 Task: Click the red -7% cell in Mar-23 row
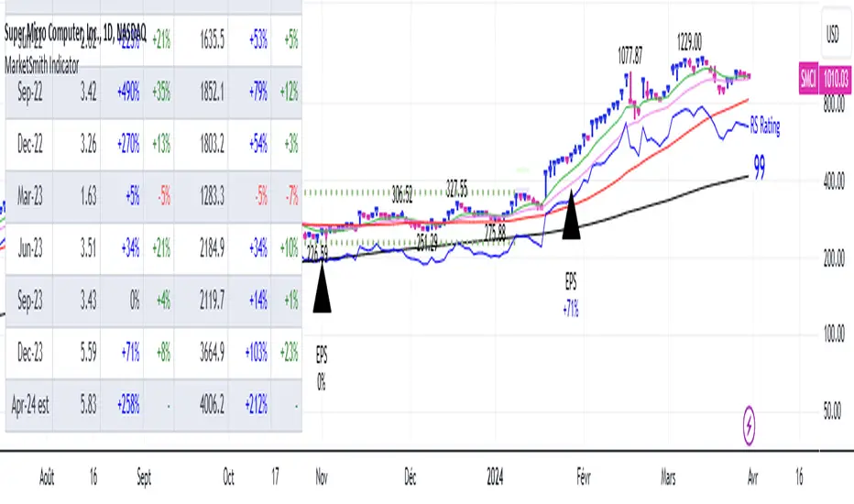coord(292,196)
